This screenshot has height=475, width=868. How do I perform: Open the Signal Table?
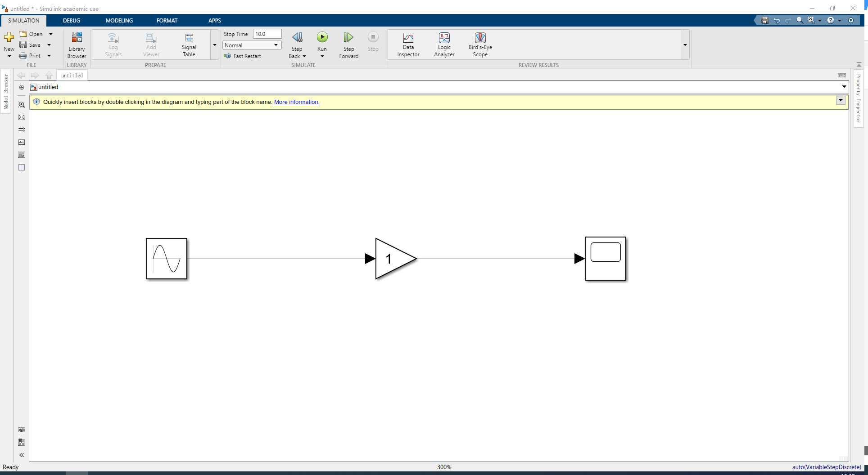pyautogui.click(x=189, y=44)
